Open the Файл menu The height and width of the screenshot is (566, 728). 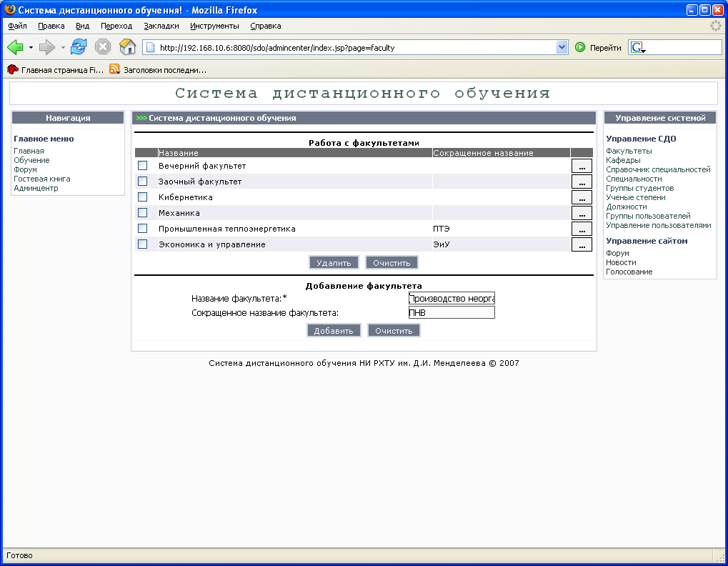tap(18, 26)
